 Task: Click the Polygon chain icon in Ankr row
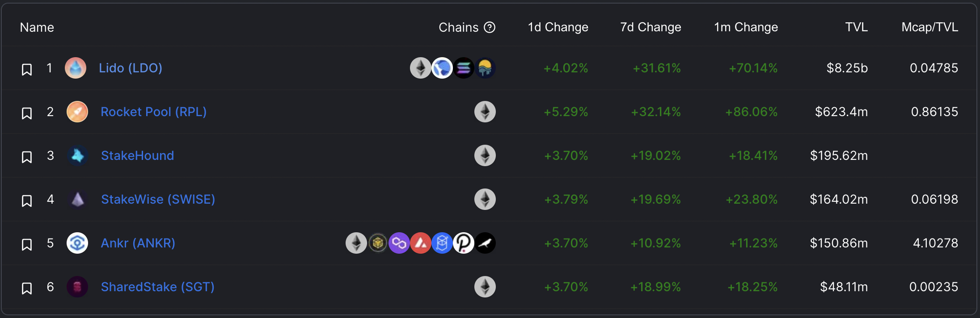coord(399,243)
